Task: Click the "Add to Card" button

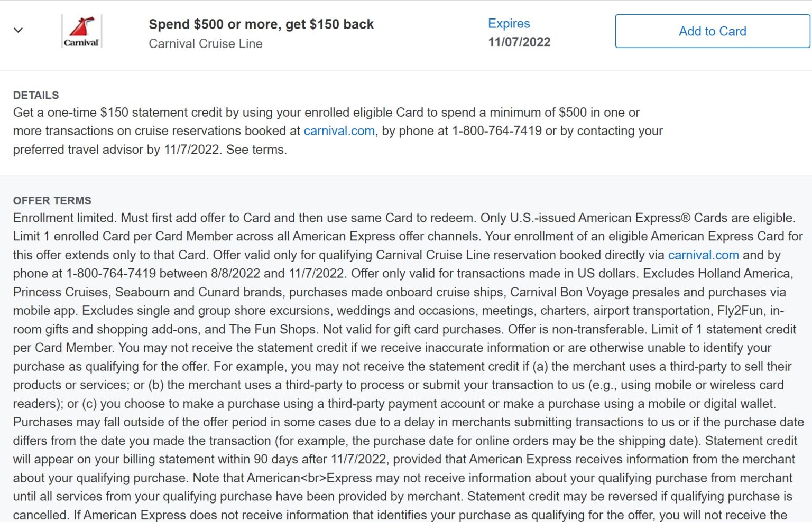Action: tap(712, 31)
